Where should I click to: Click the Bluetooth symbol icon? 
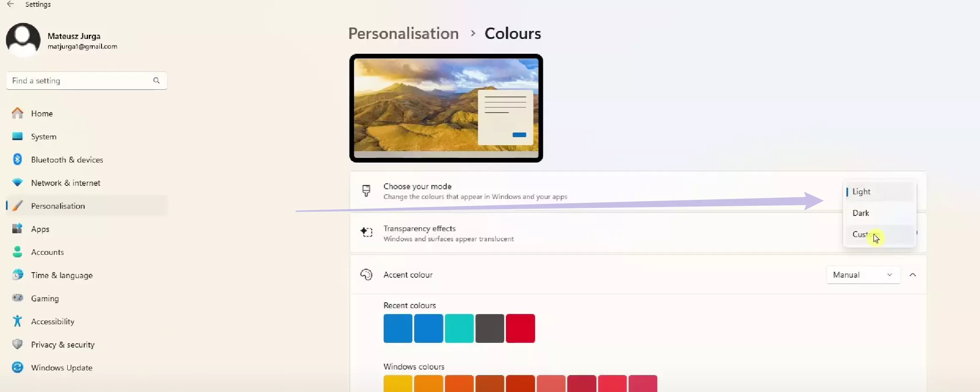tap(17, 159)
